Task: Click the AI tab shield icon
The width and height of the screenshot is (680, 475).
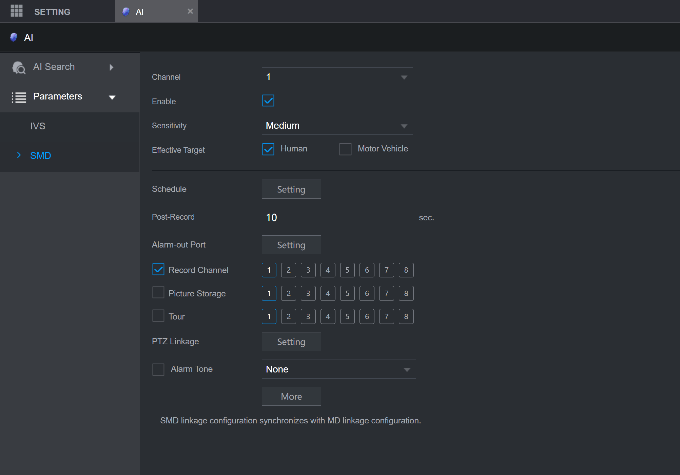Action: point(126,12)
